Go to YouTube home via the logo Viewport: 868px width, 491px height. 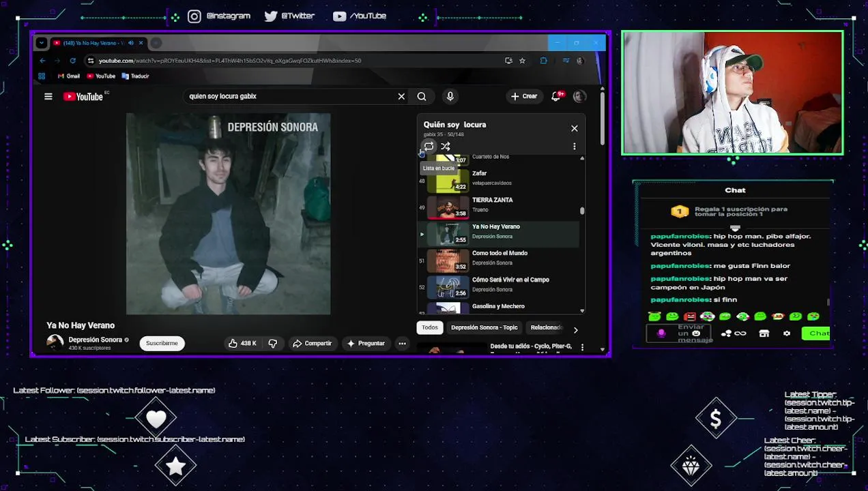83,97
